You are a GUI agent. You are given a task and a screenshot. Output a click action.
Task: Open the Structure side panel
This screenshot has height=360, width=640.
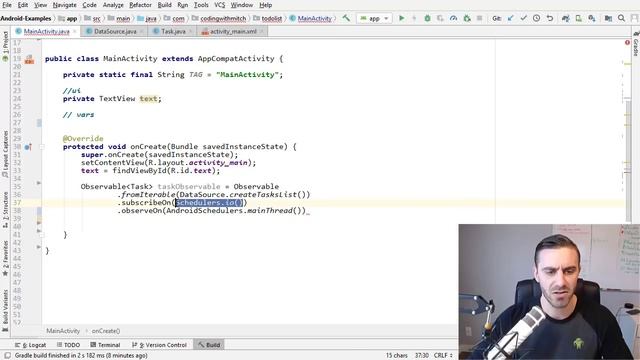point(5,209)
